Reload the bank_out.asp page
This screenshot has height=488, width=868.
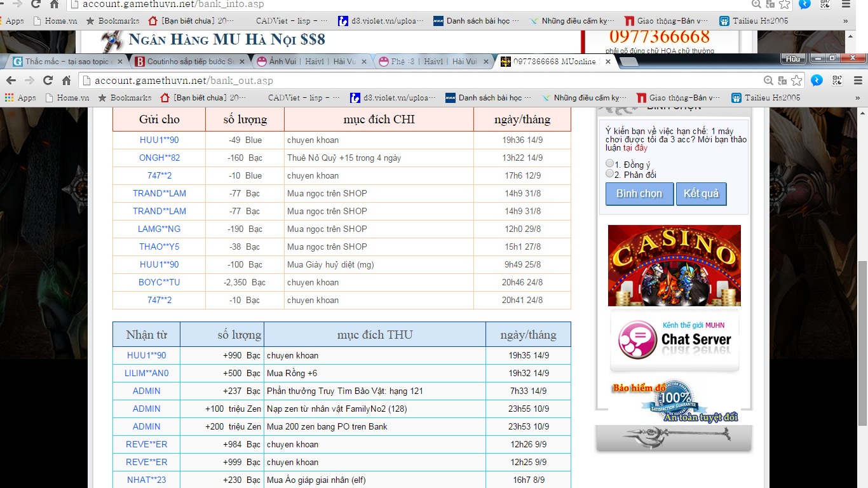coord(48,80)
